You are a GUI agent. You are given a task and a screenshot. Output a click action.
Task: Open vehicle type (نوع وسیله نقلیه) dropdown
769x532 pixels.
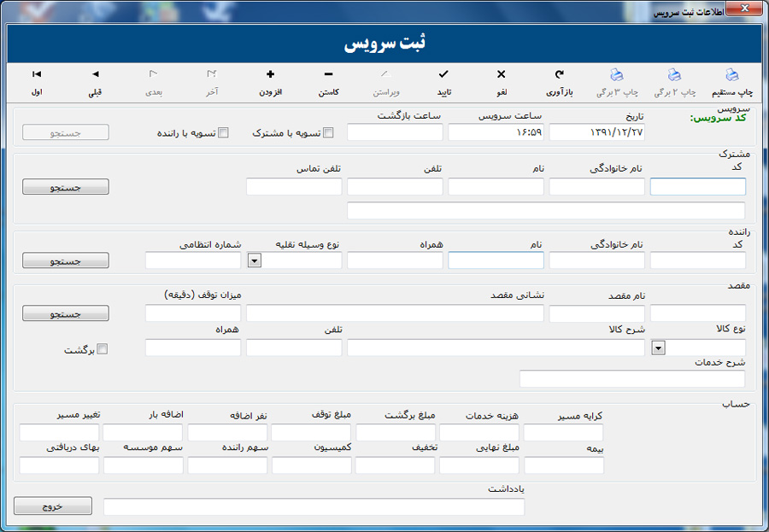(x=254, y=260)
